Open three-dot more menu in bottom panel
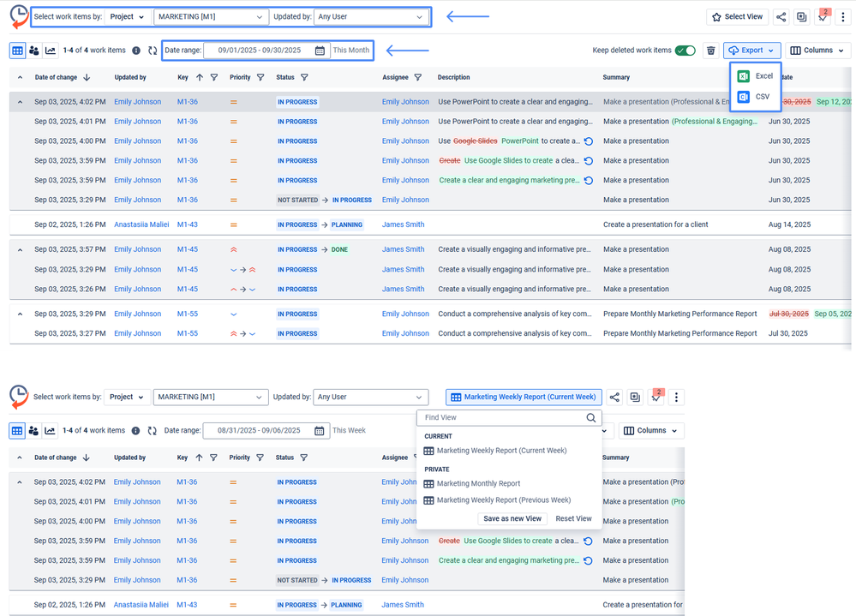Screen dimensions: 856x616 (676, 398)
